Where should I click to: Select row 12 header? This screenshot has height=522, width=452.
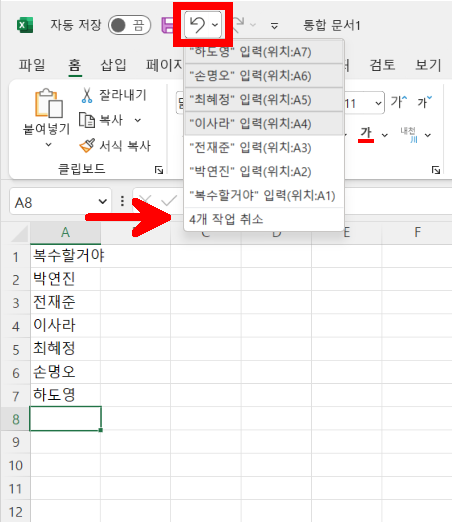(16, 511)
